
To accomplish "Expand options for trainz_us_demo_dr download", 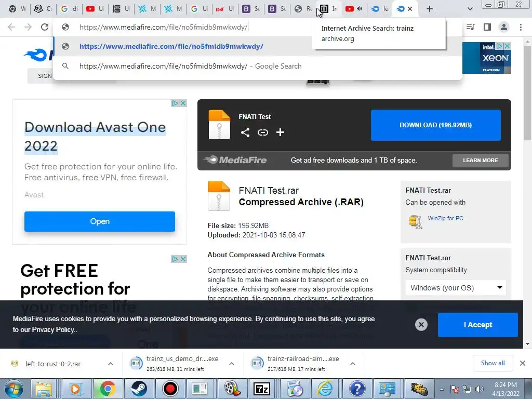I will [231, 364].
